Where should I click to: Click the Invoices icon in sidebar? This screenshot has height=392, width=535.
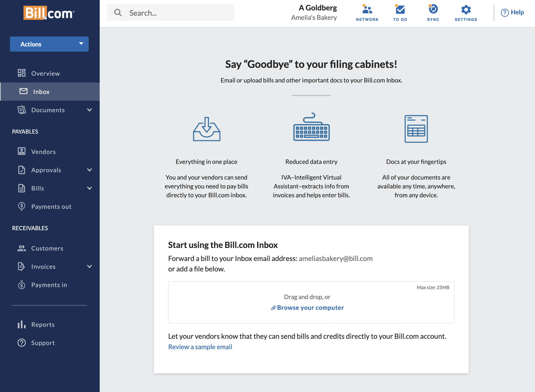[x=22, y=266]
